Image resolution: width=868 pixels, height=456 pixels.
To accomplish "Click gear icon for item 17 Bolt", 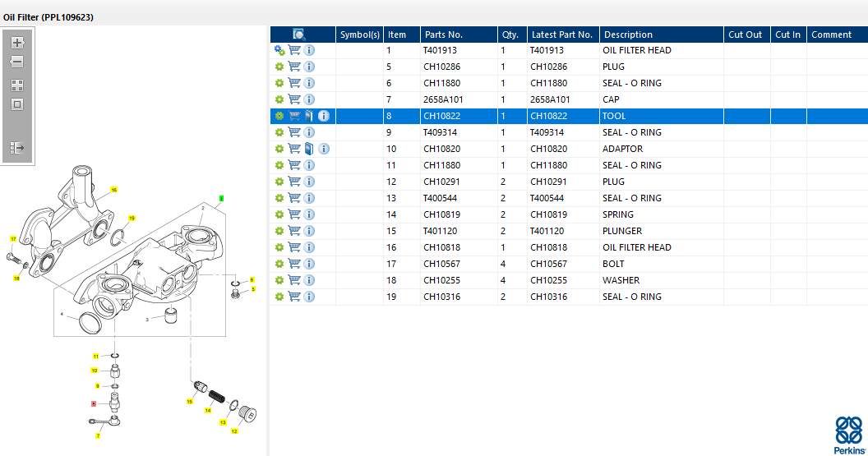I will pos(279,264).
